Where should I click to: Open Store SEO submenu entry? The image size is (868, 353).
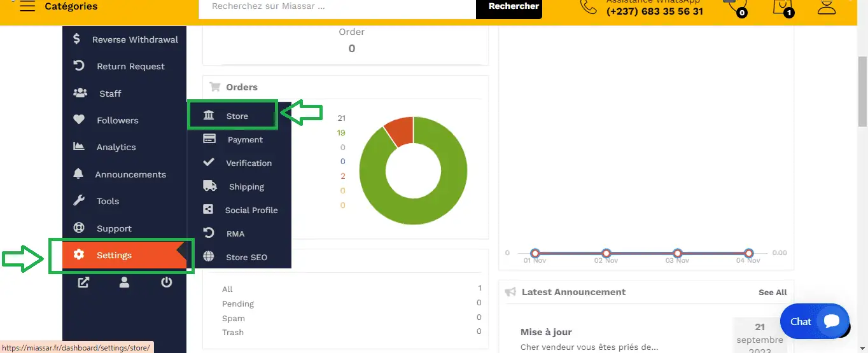coord(246,257)
